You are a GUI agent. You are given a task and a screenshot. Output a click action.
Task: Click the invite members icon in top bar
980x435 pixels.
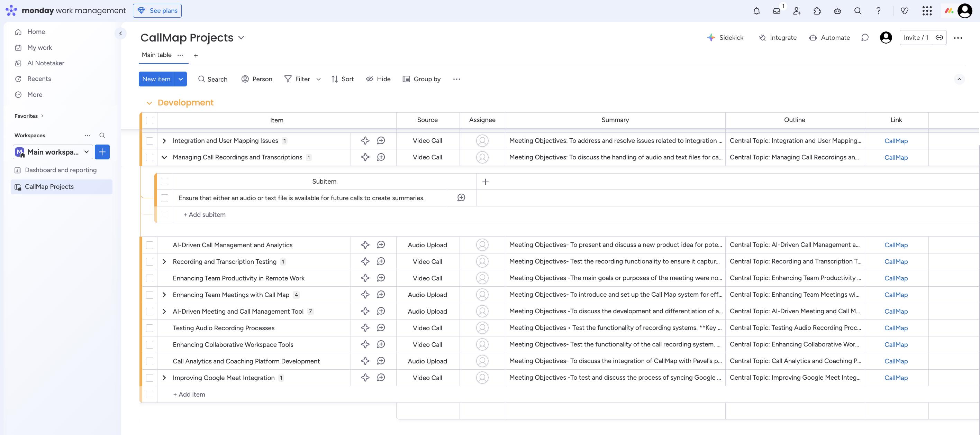tap(797, 11)
